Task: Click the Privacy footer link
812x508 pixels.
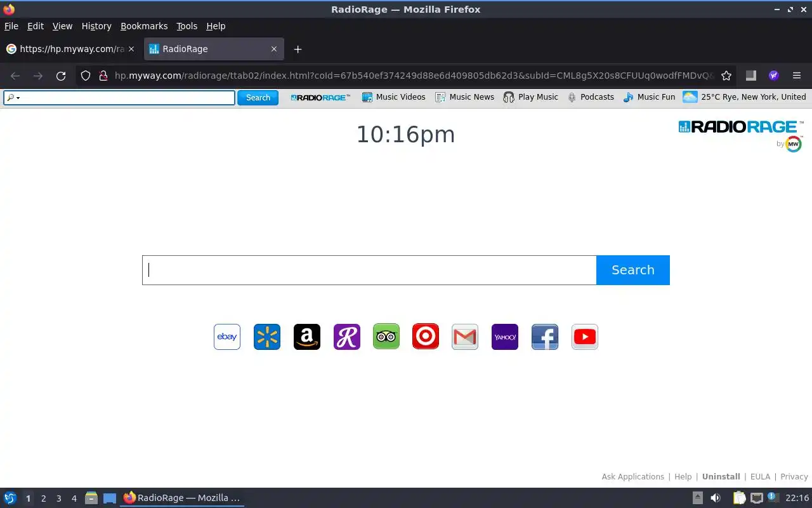Action: tap(794, 477)
